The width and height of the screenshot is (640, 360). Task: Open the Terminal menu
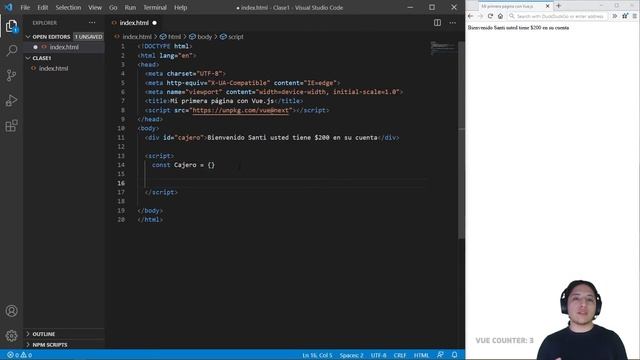pyautogui.click(x=155, y=7)
